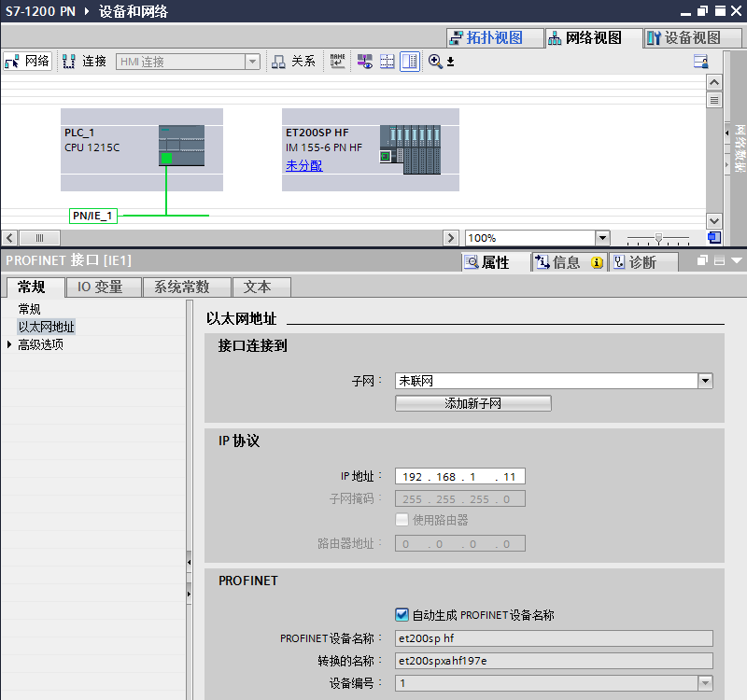Click the 添加新子网 (Add new subnet) button
The image size is (747, 700).
click(473, 403)
